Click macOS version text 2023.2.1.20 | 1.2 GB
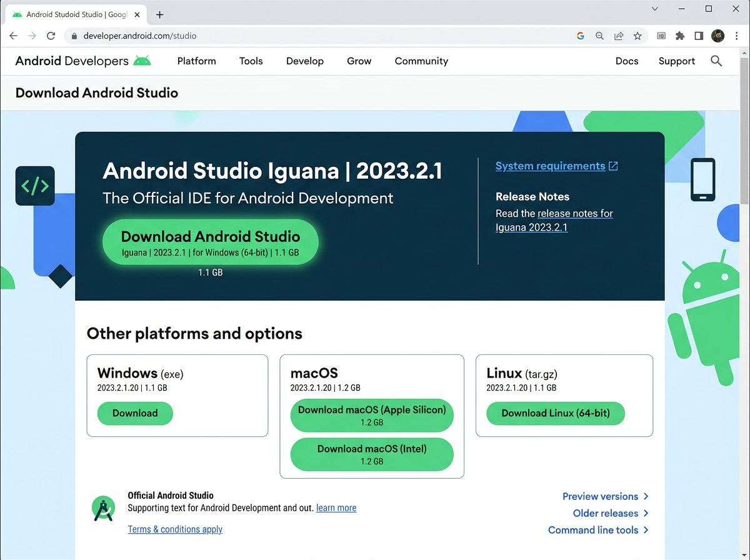This screenshot has width=750, height=560. pos(326,387)
